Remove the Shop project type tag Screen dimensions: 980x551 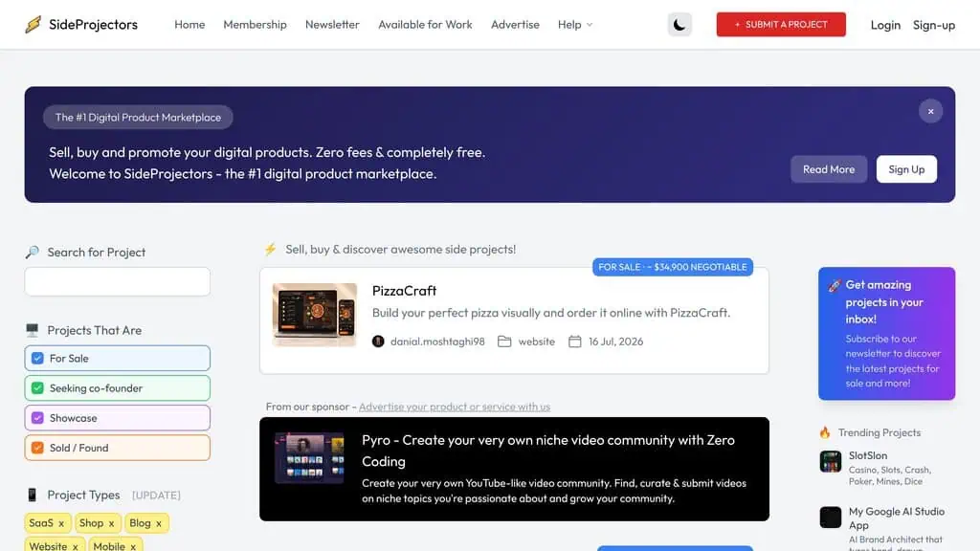(x=111, y=523)
